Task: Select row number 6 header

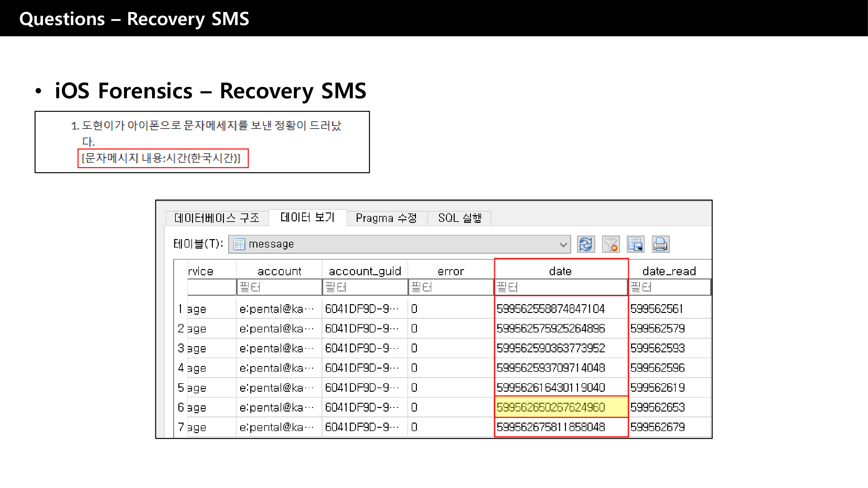Action: click(181, 407)
